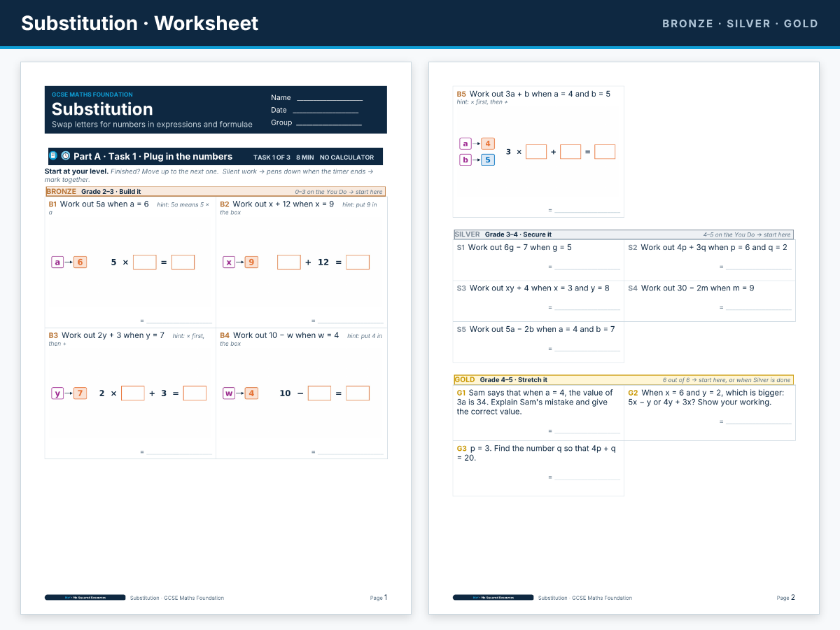Select the empty box after 5 × in B1
Viewport: 840px width, 630px height.
click(x=145, y=262)
